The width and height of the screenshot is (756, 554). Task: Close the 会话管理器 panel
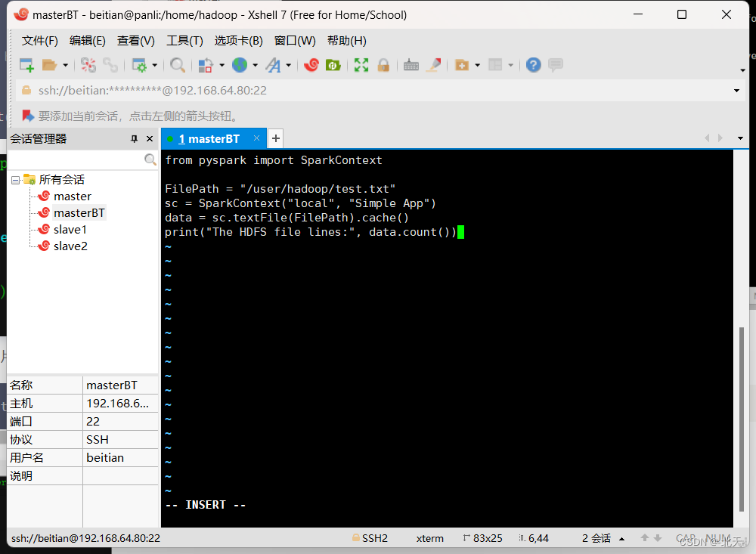pos(150,139)
